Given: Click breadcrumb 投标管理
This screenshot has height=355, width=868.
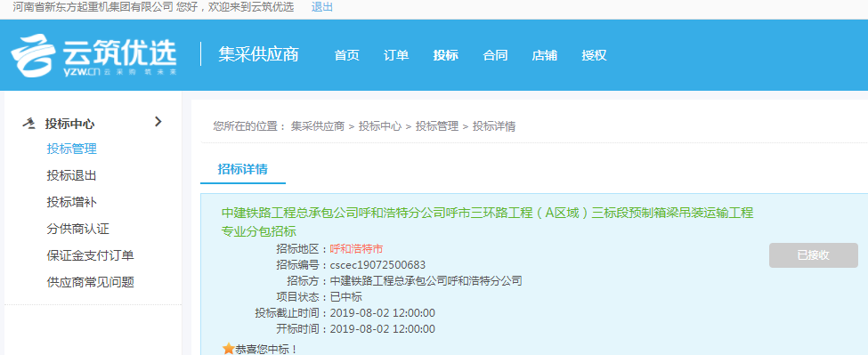Looking at the screenshot, I should point(437,126).
